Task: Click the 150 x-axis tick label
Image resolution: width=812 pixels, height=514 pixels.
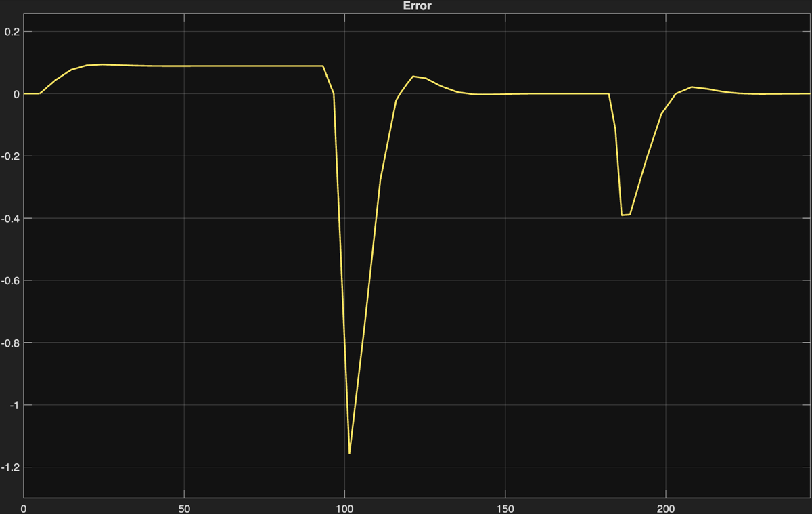Action: click(505, 507)
